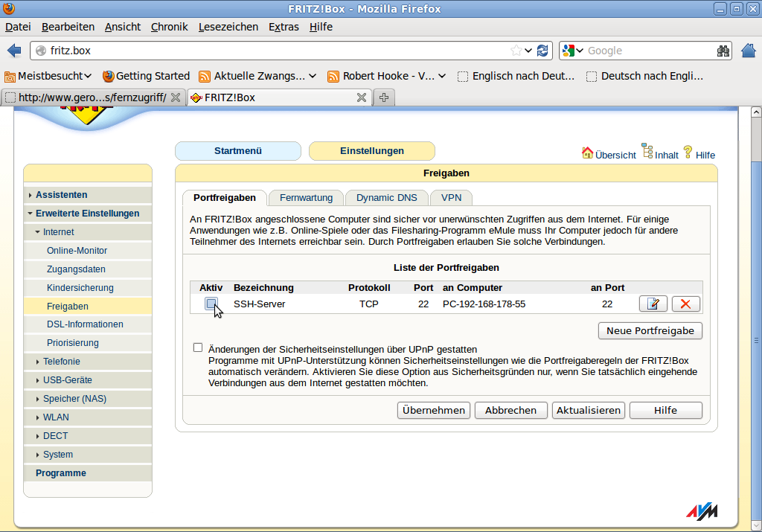Open the Lesezeichen menu
The width and height of the screenshot is (762, 532).
click(x=228, y=27)
